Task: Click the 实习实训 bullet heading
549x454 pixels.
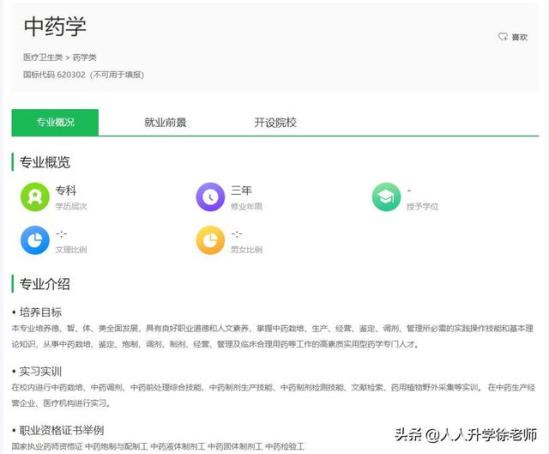Action: 41,371
